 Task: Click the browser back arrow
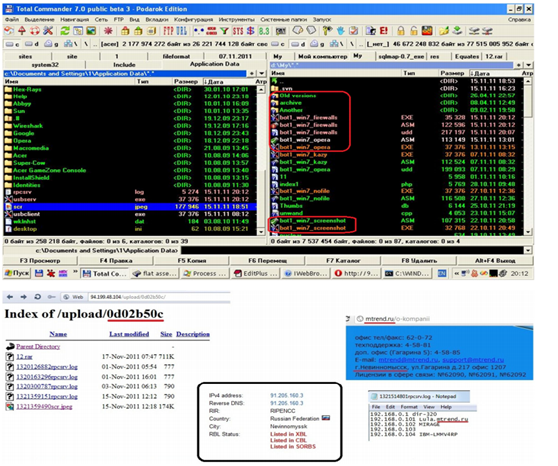point(10,297)
